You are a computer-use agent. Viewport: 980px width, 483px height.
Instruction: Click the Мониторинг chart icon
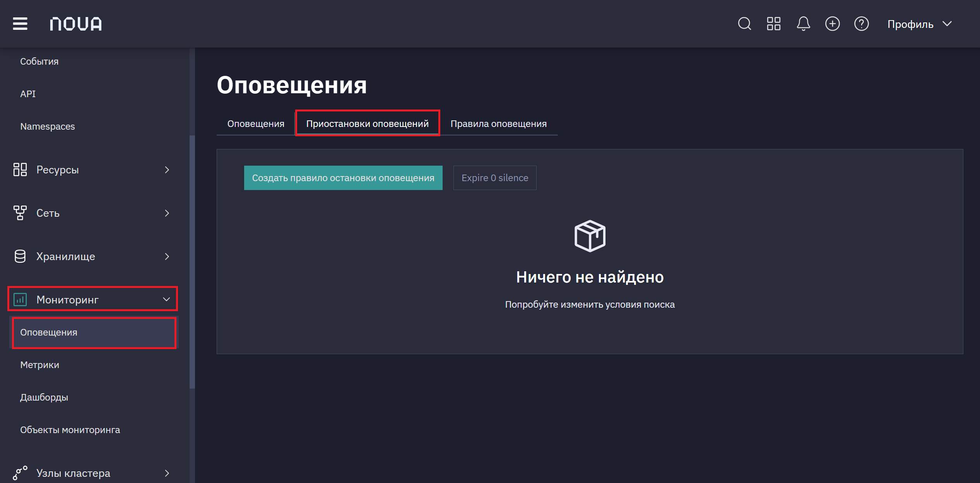(x=20, y=299)
